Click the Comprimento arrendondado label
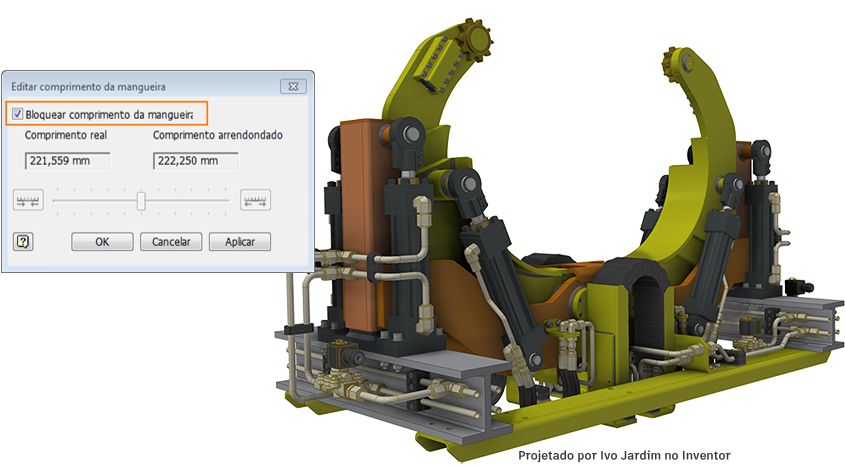Image resolution: width=845 pixels, height=466 pixels. 218,135
